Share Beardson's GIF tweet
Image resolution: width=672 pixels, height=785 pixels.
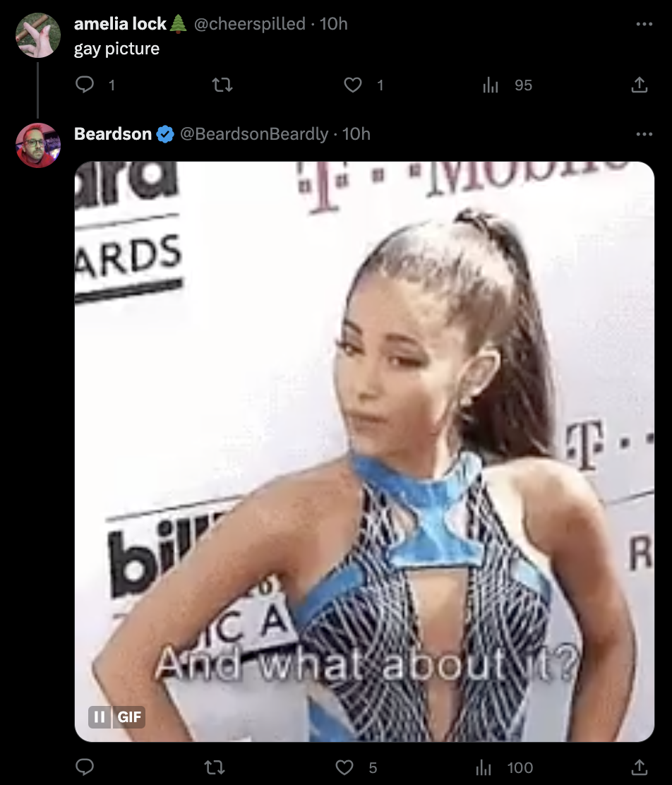[639, 767]
